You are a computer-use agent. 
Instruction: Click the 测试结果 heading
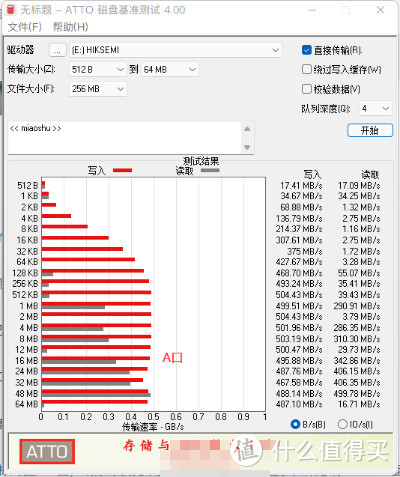201,161
